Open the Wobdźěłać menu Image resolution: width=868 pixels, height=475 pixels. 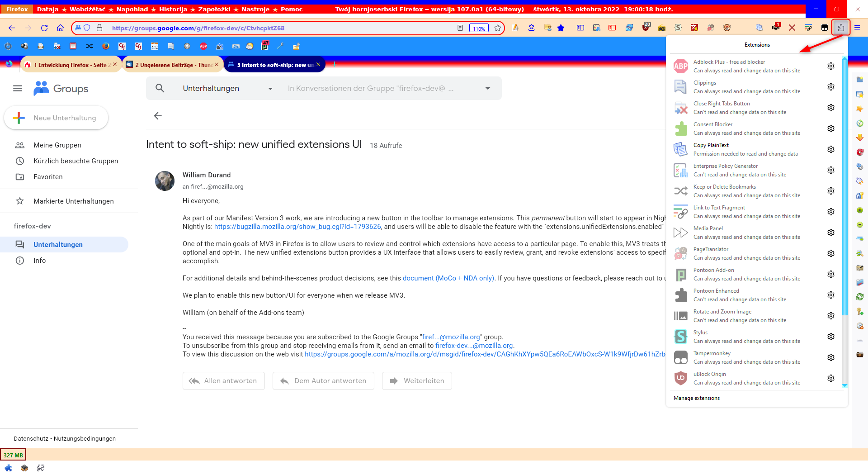87,9
